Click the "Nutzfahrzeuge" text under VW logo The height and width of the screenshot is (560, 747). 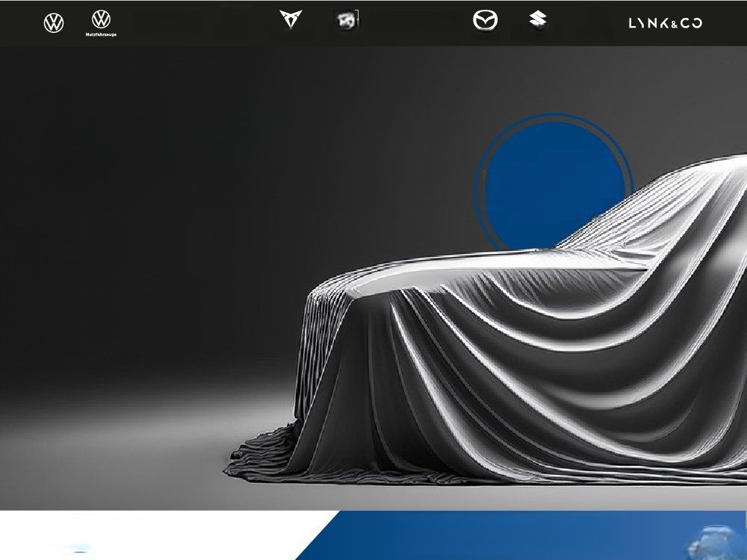click(101, 34)
